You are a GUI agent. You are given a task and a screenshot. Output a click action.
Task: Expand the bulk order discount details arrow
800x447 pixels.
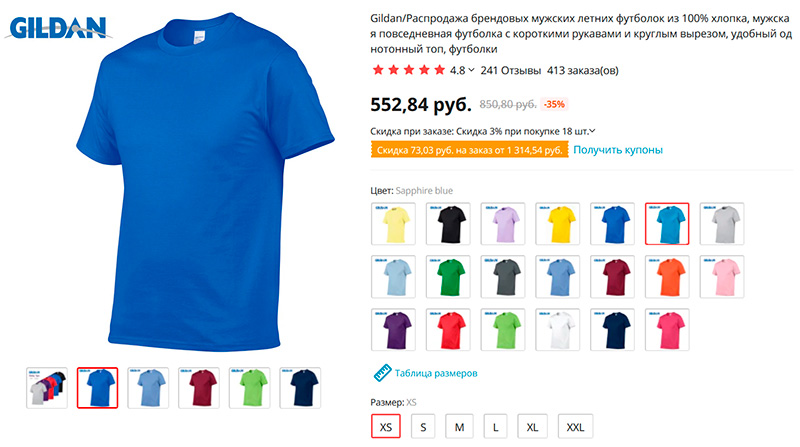[x=592, y=131]
